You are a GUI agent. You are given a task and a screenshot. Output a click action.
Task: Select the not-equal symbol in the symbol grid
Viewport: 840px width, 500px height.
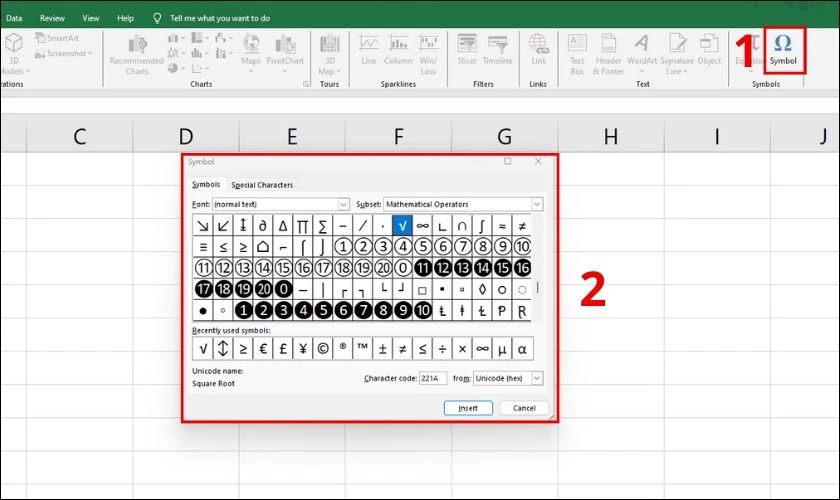click(x=522, y=226)
